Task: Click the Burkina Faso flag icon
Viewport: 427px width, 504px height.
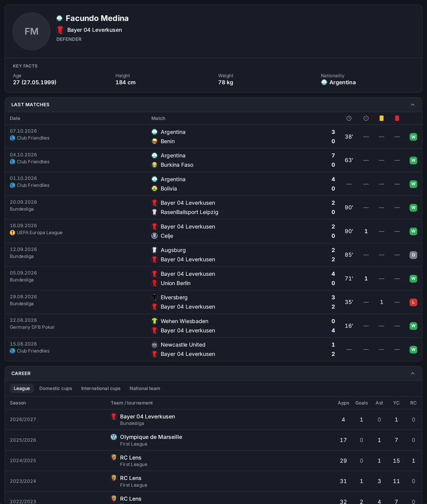Action: 154,165
